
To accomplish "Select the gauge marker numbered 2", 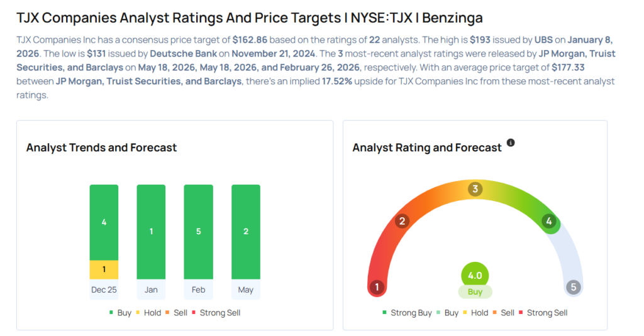I will 402,221.
